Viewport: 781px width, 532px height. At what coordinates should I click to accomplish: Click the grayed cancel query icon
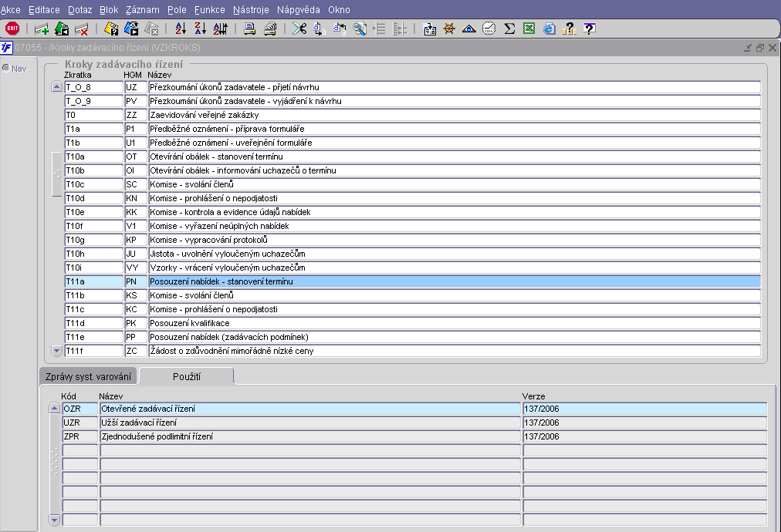click(x=151, y=29)
